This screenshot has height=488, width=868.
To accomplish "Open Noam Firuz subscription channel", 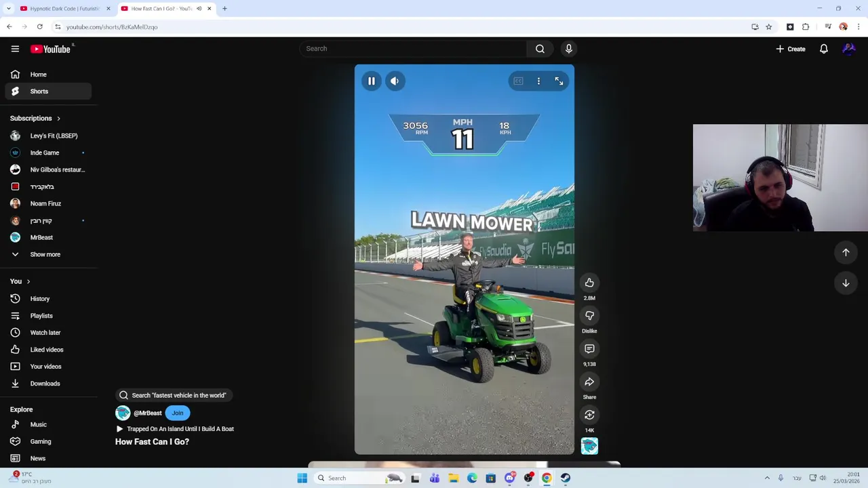I will 47,203.
